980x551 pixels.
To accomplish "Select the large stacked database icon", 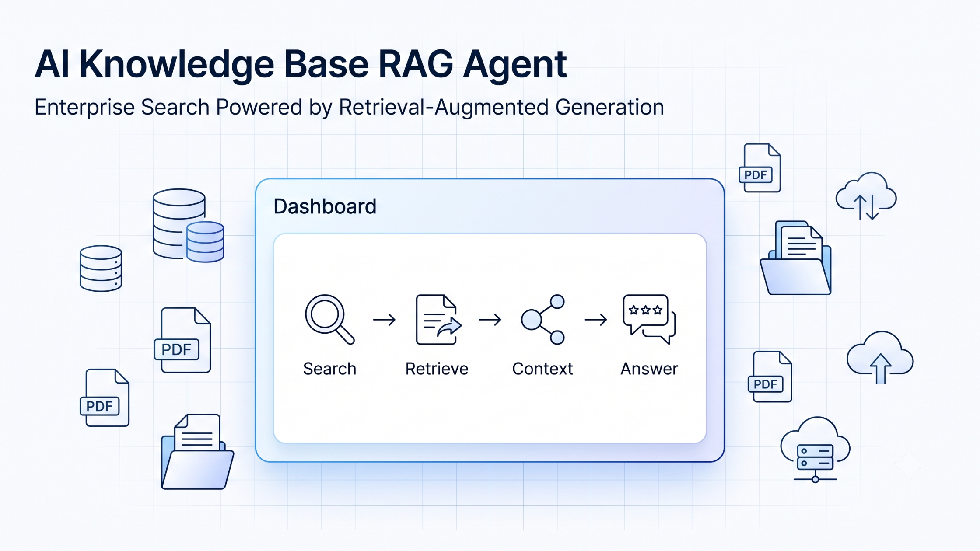I will (179, 223).
